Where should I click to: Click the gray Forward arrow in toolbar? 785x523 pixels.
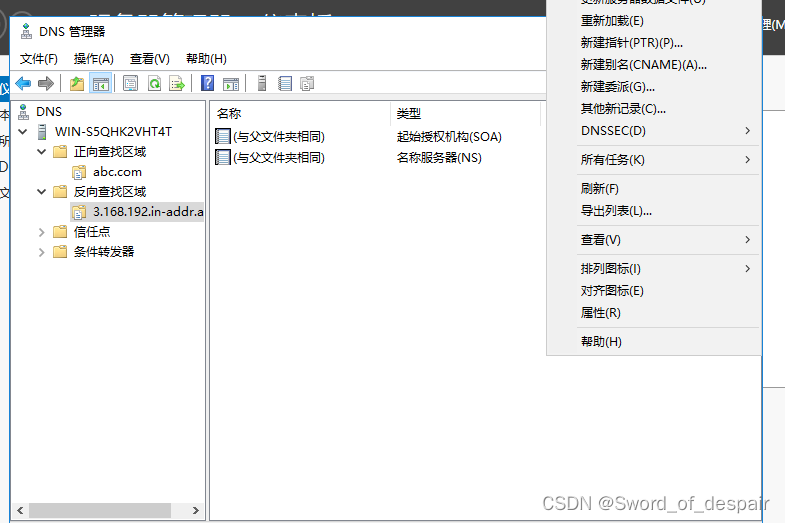click(x=46, y=84)
